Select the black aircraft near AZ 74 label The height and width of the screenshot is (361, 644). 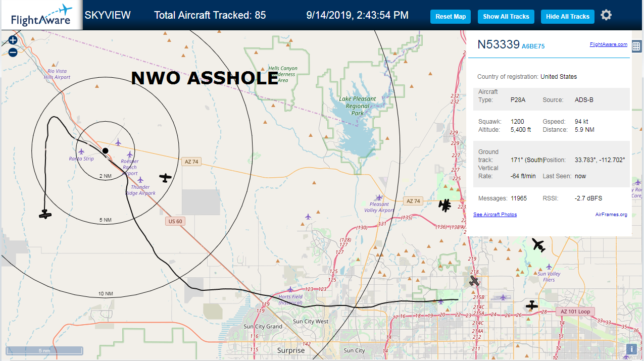[x=166, y=177]
